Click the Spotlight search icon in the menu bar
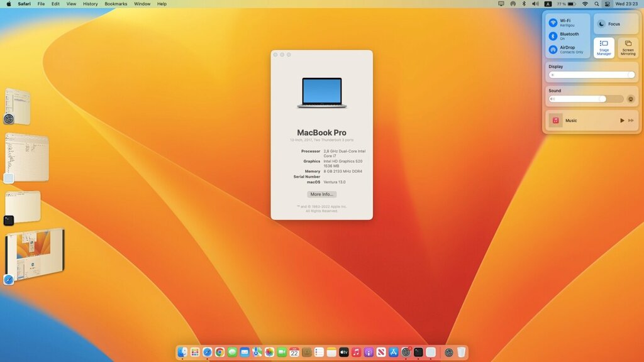644x362 pixels. [596, 4]
